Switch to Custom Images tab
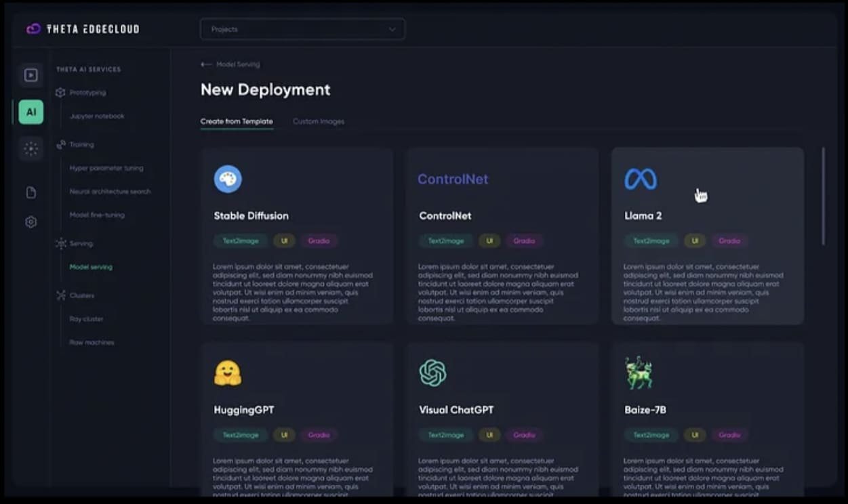 (319, 122)
